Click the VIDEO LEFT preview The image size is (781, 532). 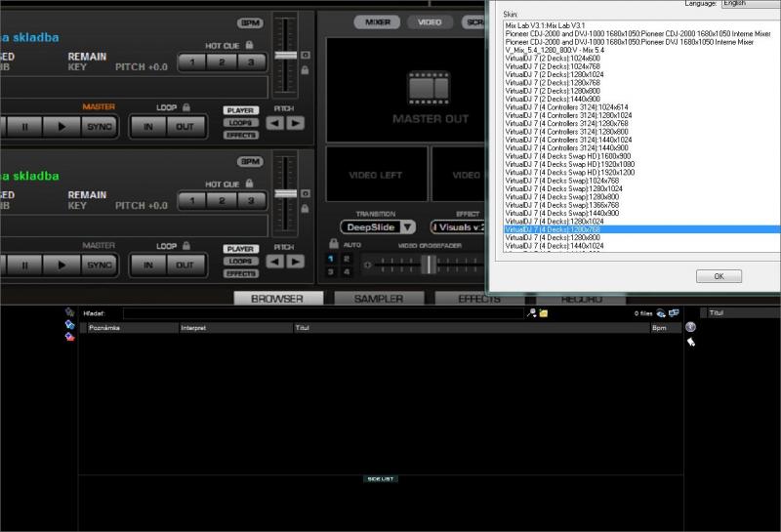pos(377,174)
